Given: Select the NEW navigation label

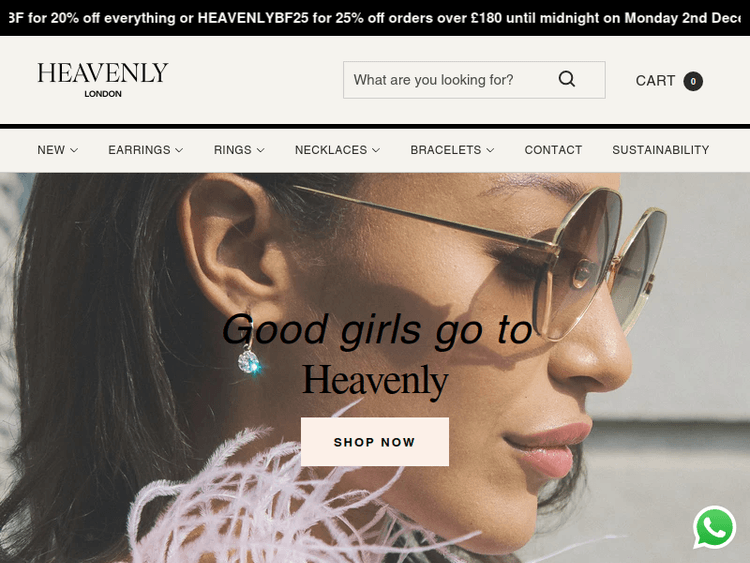Looking at the screenshot, I should click(x=51, y=150).
